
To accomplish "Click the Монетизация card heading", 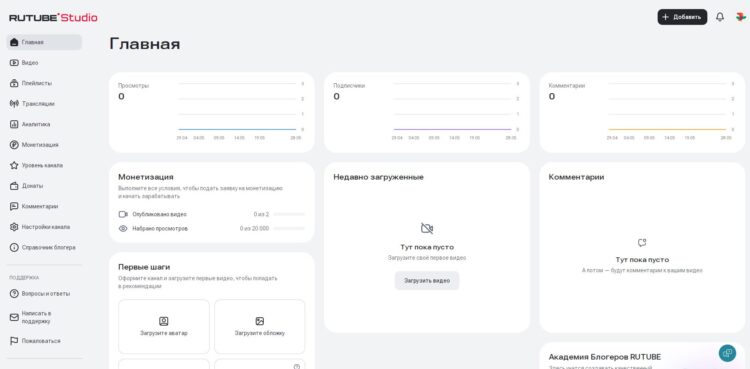I will coord(146,177).
